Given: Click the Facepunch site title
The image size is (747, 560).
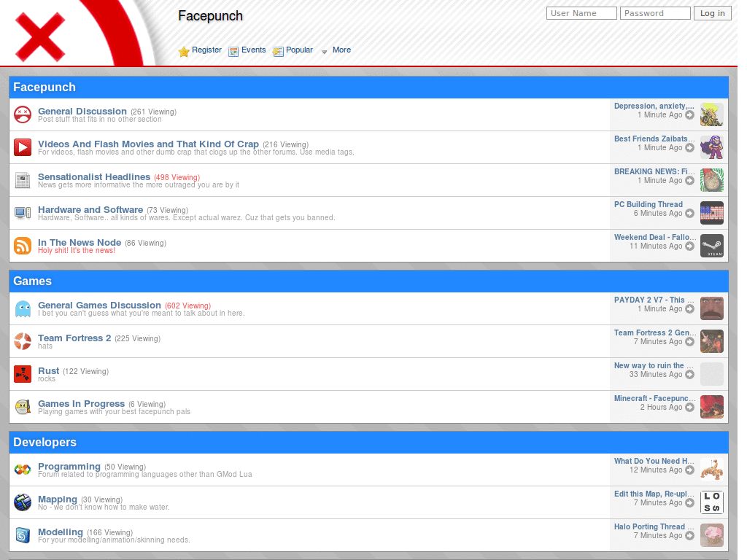Looking at the screenshot, I should click(211, 16).
